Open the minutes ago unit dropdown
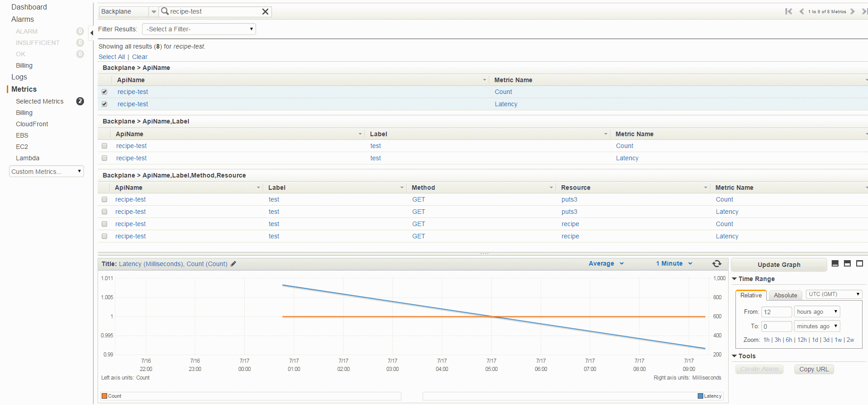This screenshot has height=405, width=868. pos(817,326)
